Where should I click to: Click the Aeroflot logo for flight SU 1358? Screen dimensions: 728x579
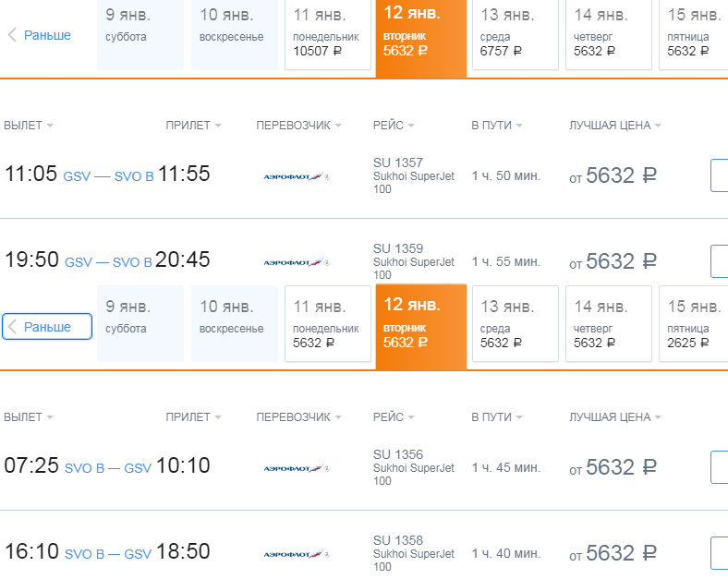coord(297,554)
